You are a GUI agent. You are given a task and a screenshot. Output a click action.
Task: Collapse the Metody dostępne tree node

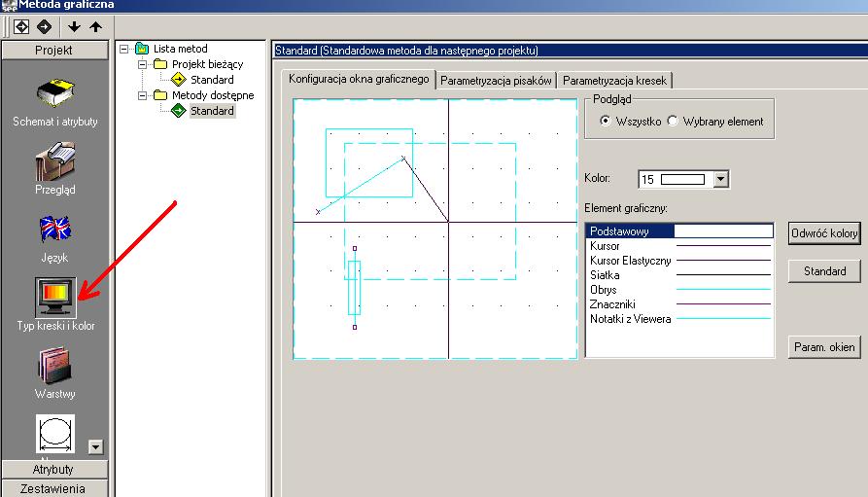[x=142, y=95]
